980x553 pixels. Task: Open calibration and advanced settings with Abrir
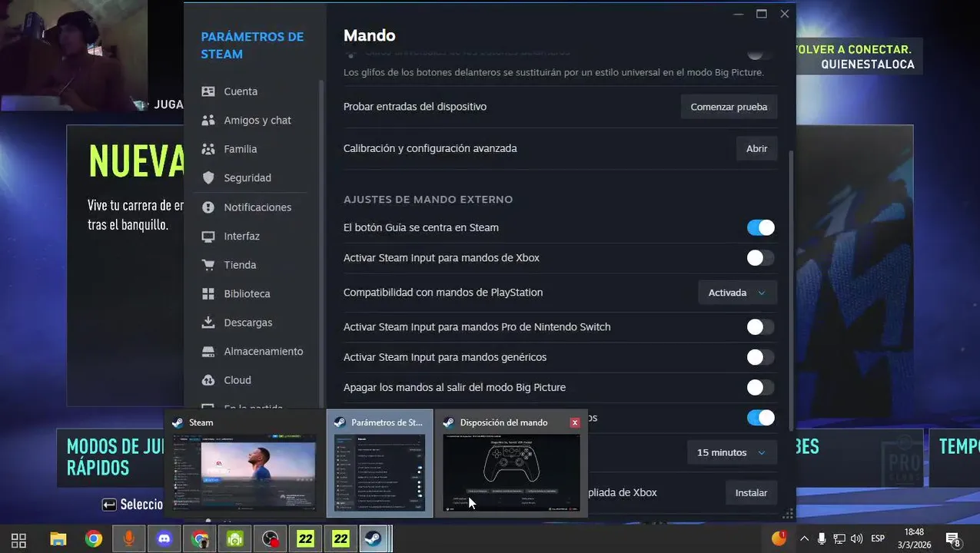pos(756,148)
